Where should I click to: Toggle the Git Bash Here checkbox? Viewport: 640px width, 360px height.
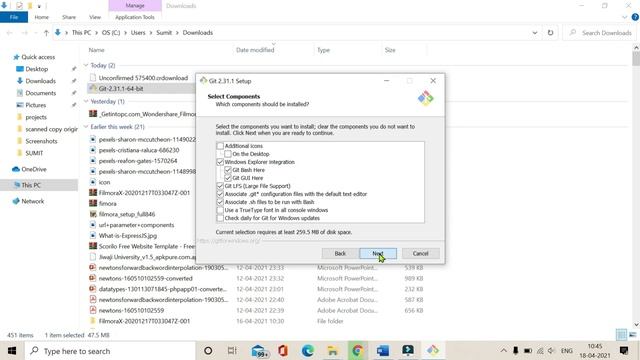(x=228, y=170)
